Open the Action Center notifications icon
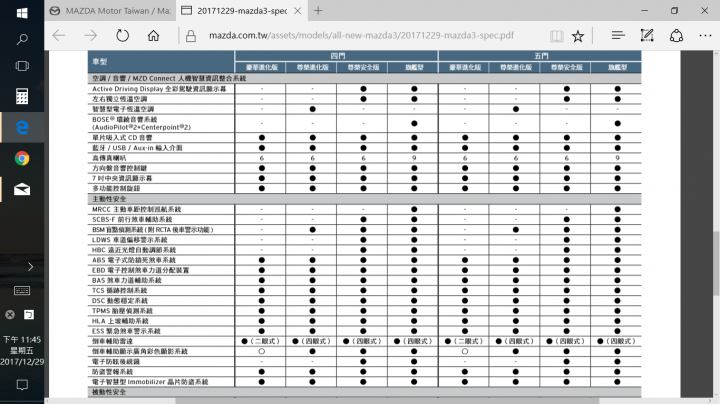Image resolution: width=720 pixels, height=404 pixels. pyautogui.click(x=22, y=385)
